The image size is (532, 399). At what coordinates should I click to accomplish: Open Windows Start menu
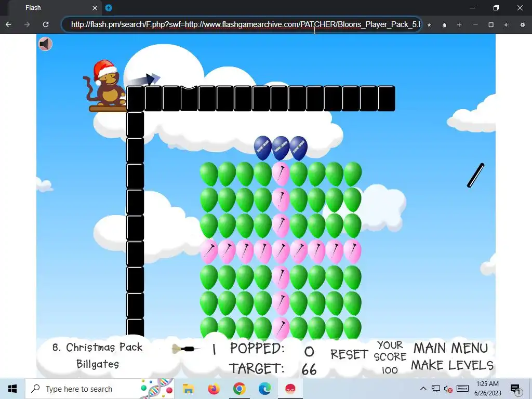pos(12,389)
